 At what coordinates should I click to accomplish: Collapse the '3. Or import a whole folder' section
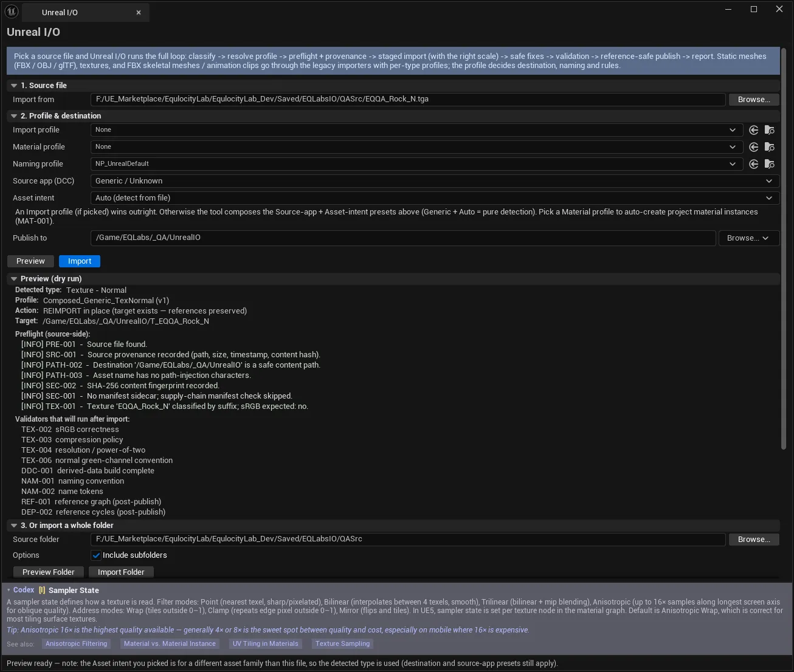14,526
